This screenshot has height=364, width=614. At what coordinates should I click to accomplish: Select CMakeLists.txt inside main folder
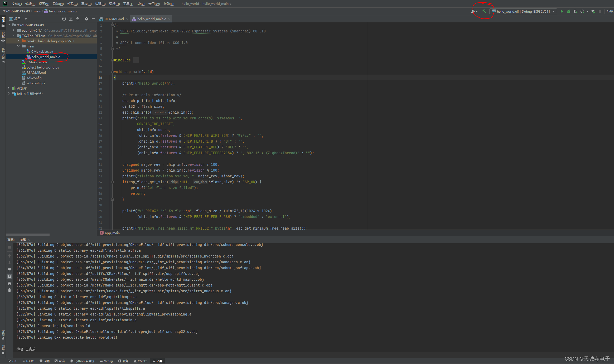coord(42,51)
